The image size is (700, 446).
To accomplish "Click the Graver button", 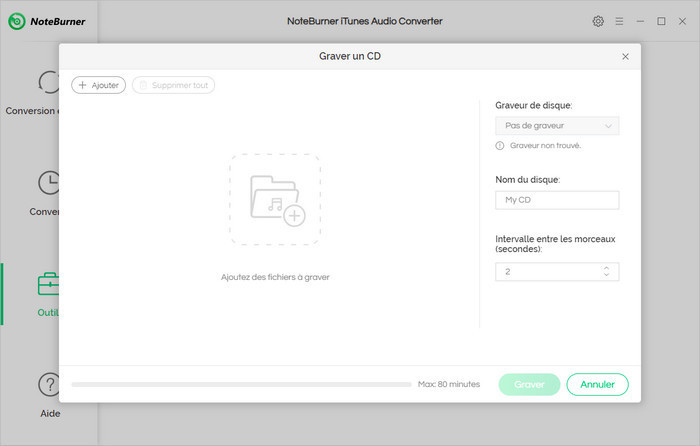I will click(x=529, y=384).
